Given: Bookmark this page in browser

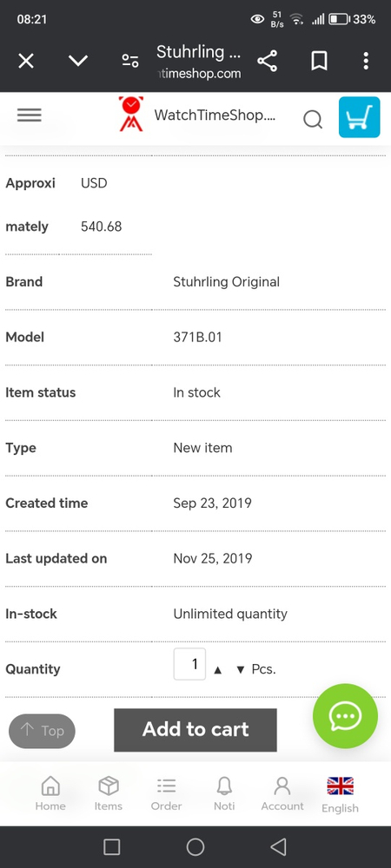Looking at the screenshot, I should (319, 61).
